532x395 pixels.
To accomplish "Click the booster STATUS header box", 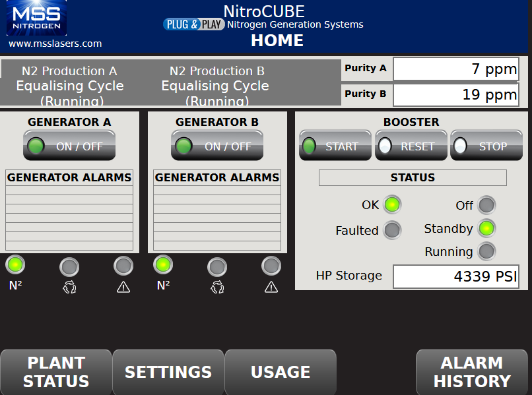I will [x=413, y=177].
